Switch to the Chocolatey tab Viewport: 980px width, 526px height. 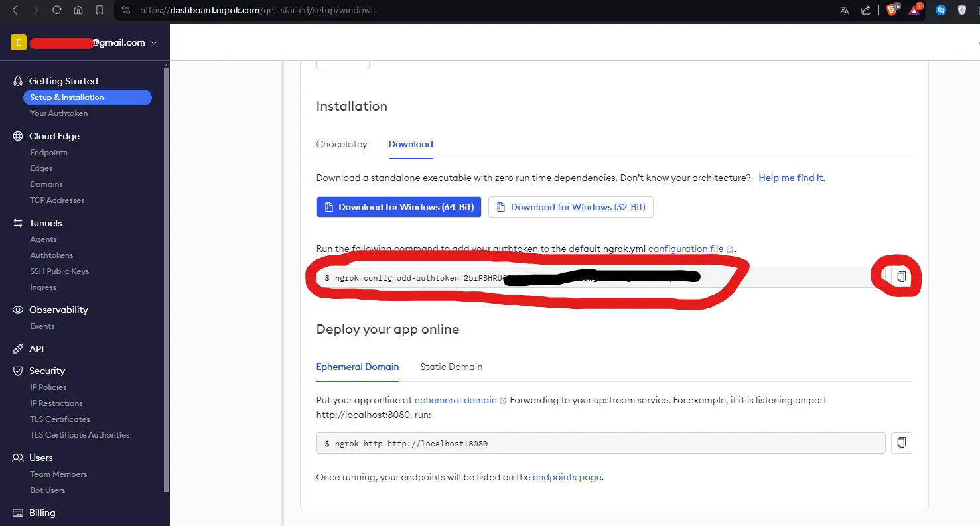click(x=342, y=144)
